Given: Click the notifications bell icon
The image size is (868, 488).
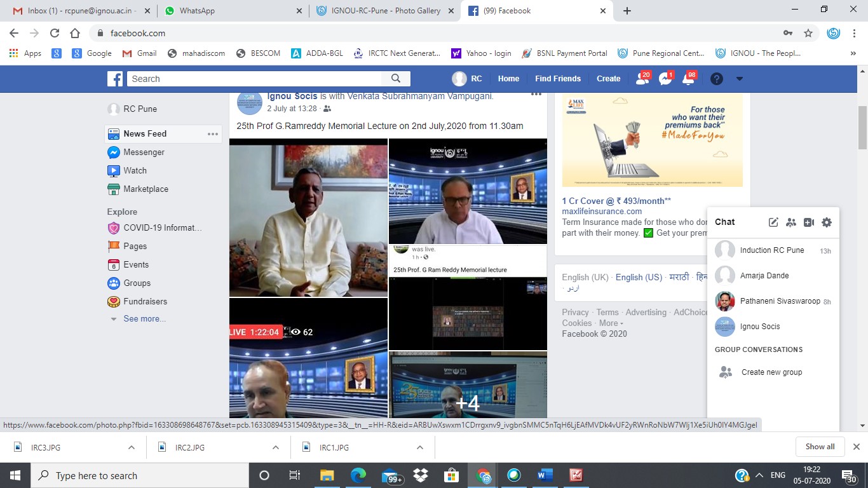Looking at the screenshot, I should [x=688, y=79].
